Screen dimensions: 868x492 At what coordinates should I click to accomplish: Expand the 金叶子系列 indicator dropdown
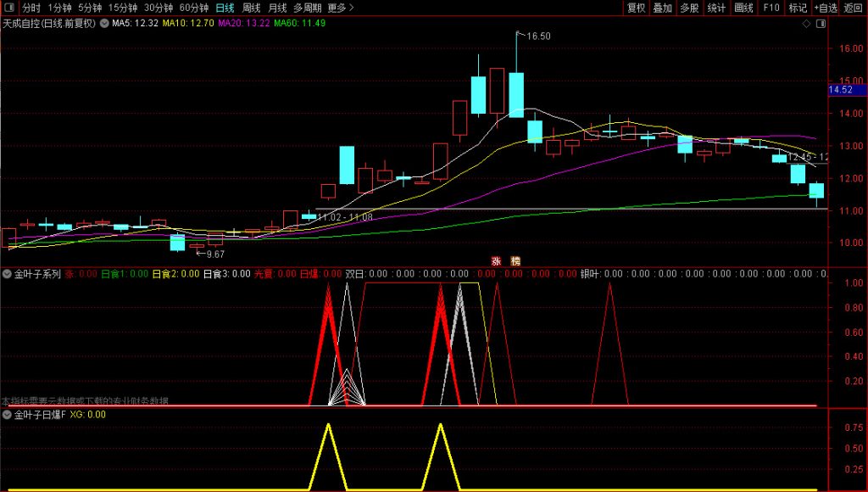(x=8, y=274)
